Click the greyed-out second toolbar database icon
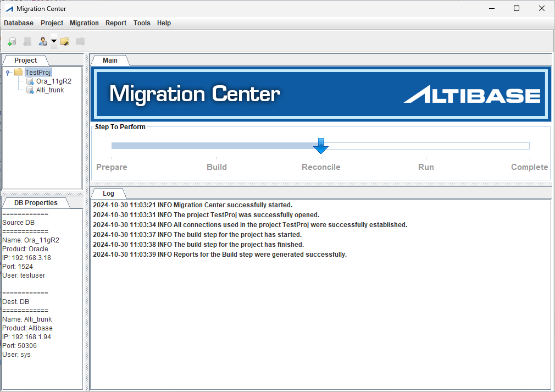Screen dimensions: 555x392 point(27,41)
